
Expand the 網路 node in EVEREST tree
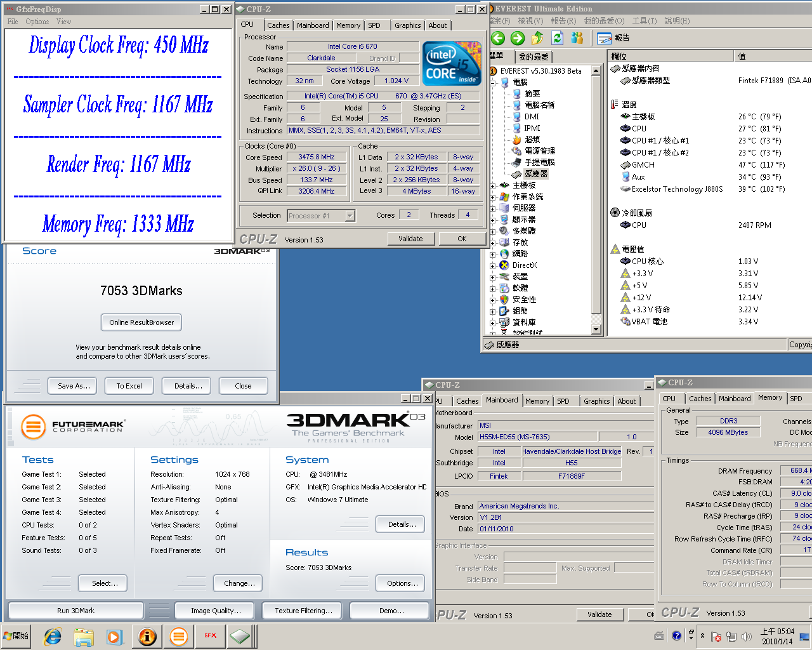pyautogui.click(x=493, y=254)
